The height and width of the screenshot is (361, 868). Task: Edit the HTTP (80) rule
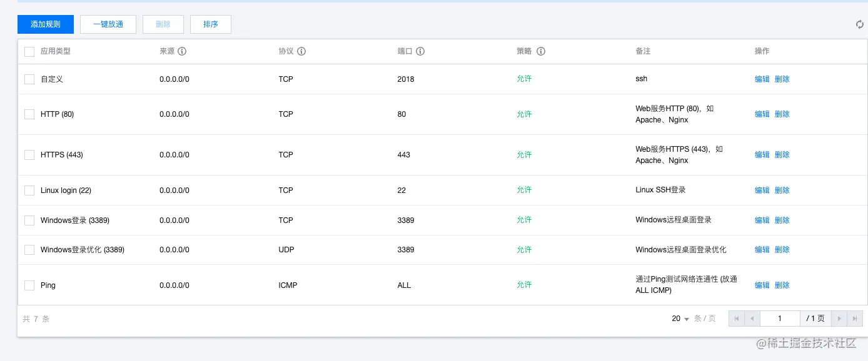pos(762,114)
